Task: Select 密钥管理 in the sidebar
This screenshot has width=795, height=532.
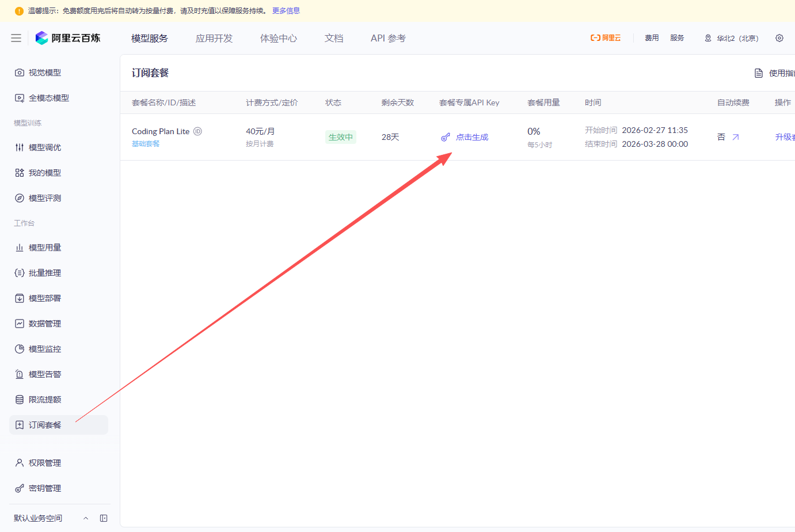Action: (45, 488)
